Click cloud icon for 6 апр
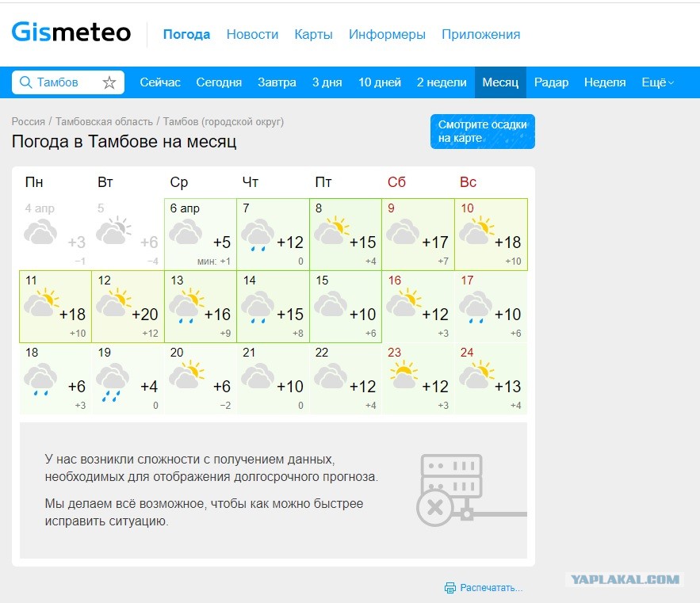The height and width of the screenshot is (603, 700). pos(186,232)
